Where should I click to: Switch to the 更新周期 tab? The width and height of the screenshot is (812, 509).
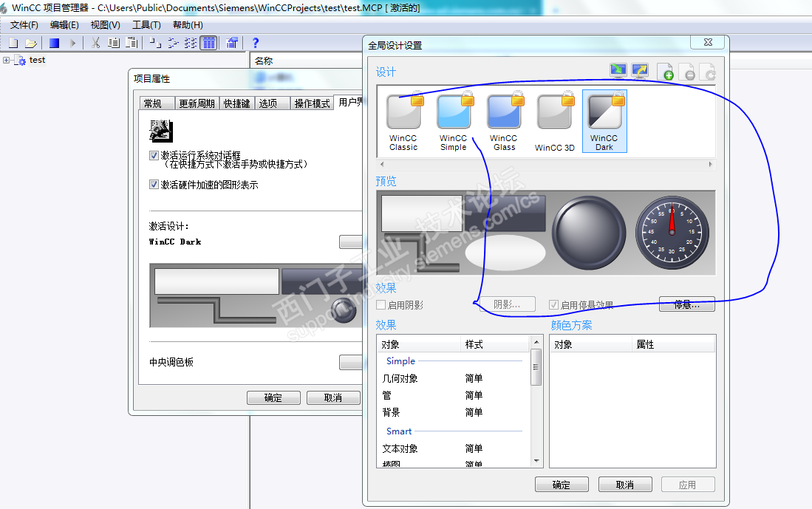pyautogui.click(x=197, y=103)
